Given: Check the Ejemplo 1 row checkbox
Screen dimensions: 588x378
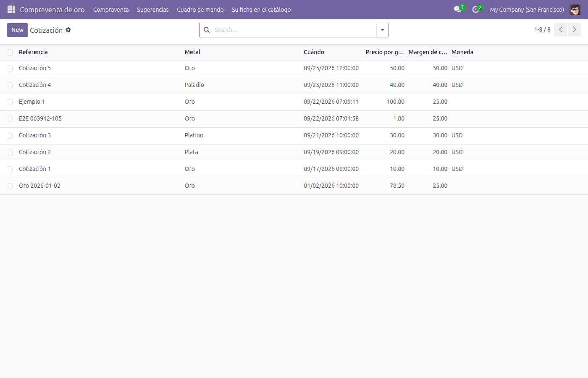Looking at the screenshot, I should [x=10, y=102].
